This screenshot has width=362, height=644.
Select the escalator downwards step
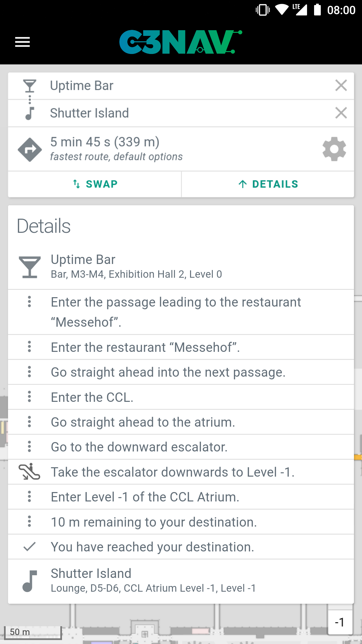(x=181, y=472)
